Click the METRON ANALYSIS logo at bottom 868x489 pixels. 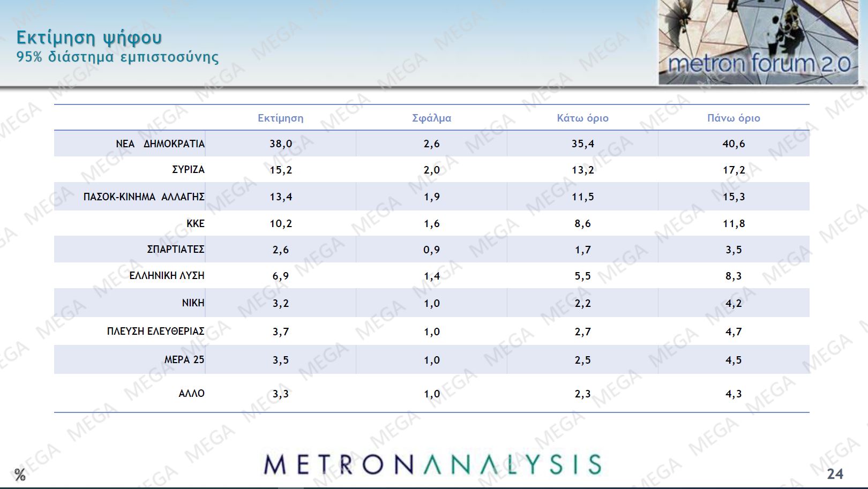click(x=433, y=464)
